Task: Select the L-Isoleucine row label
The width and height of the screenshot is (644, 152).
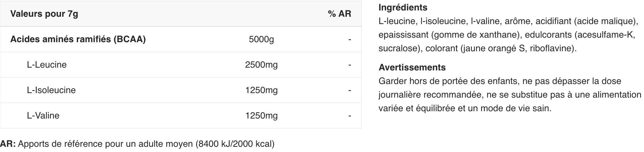Action: 51,90
